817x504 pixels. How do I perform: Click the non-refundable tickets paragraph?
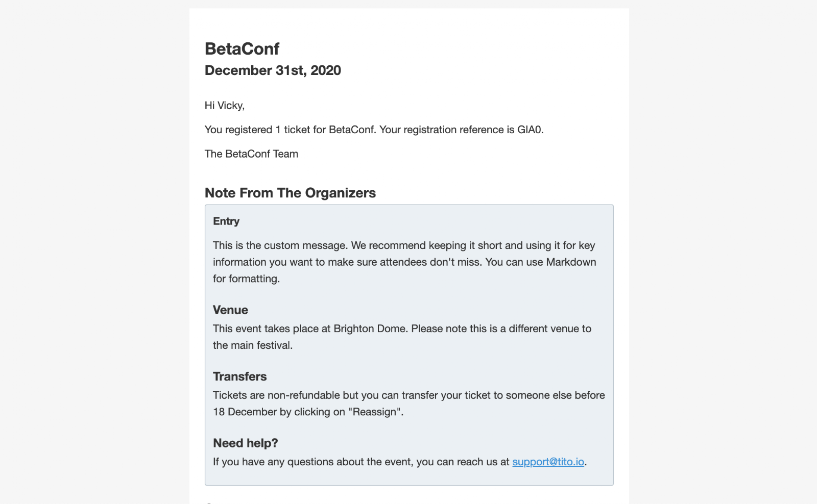coord(409,404)
